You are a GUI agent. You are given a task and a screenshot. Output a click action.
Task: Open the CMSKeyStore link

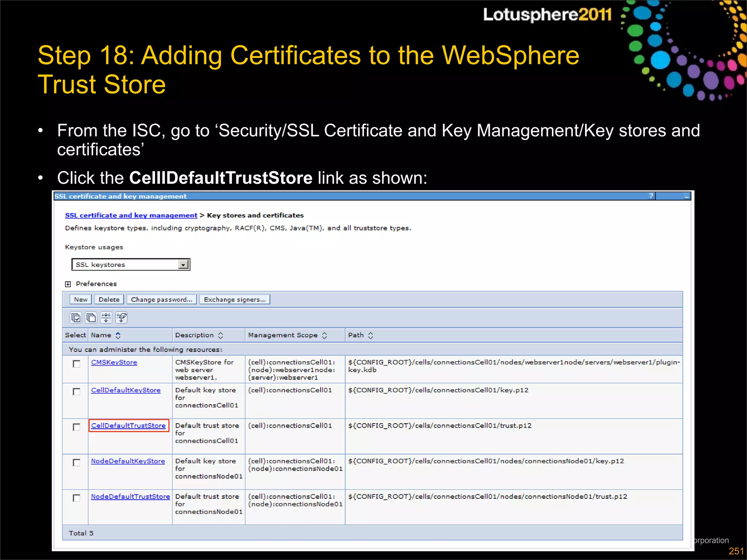click(x=114, y=362)
